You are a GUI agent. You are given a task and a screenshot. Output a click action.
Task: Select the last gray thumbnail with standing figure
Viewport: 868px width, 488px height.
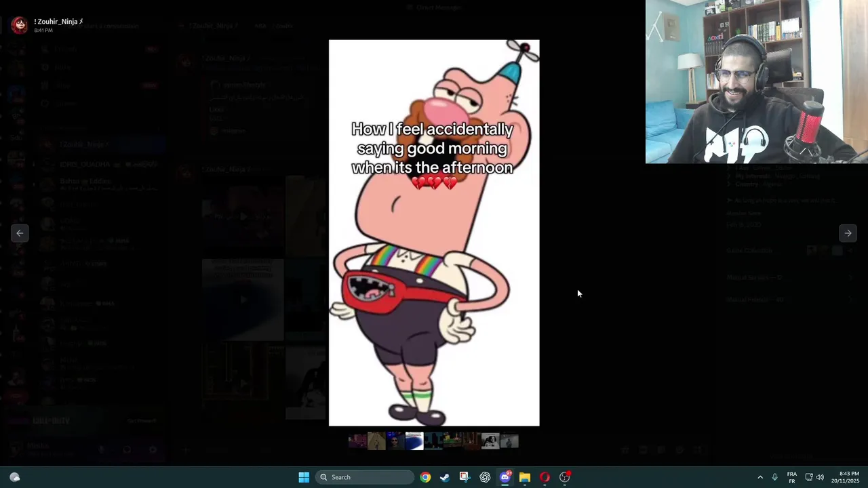pyautogui.click(x=509, y=441)
